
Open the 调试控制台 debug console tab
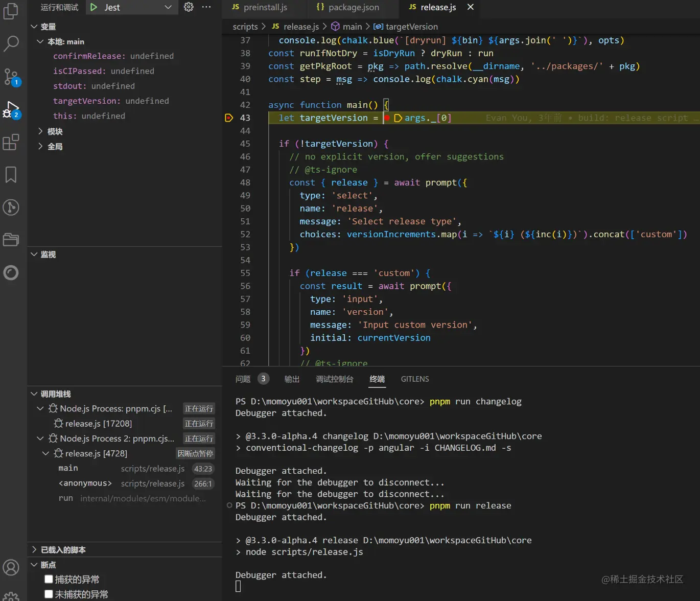tap(335, 379)
